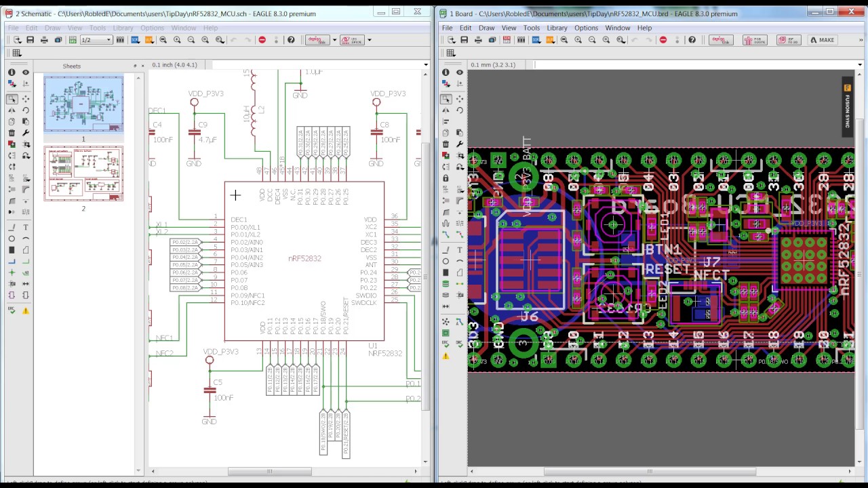Select the Show (eye) tool in Board side toolbar
The width and height of the screenshot is (868, 488).
[x=459, y=73]
